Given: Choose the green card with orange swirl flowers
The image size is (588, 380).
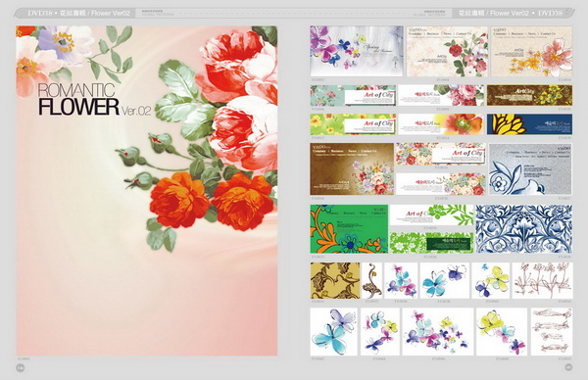Looking at the screenshot, I should pos(349,228).
